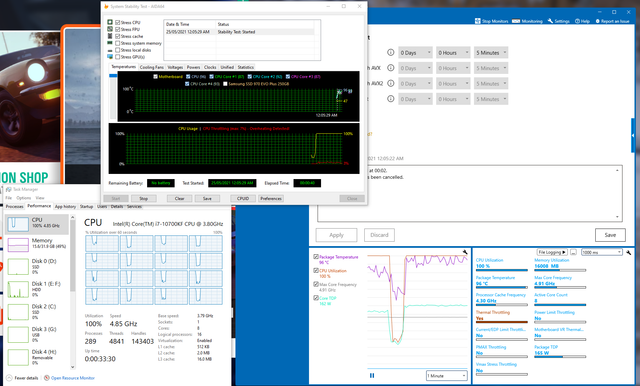Image resolution: width=640 pixels, height=386 pixels.
Task: Click the Stress cache icon in AIDA64
Action: coord(110,36)
